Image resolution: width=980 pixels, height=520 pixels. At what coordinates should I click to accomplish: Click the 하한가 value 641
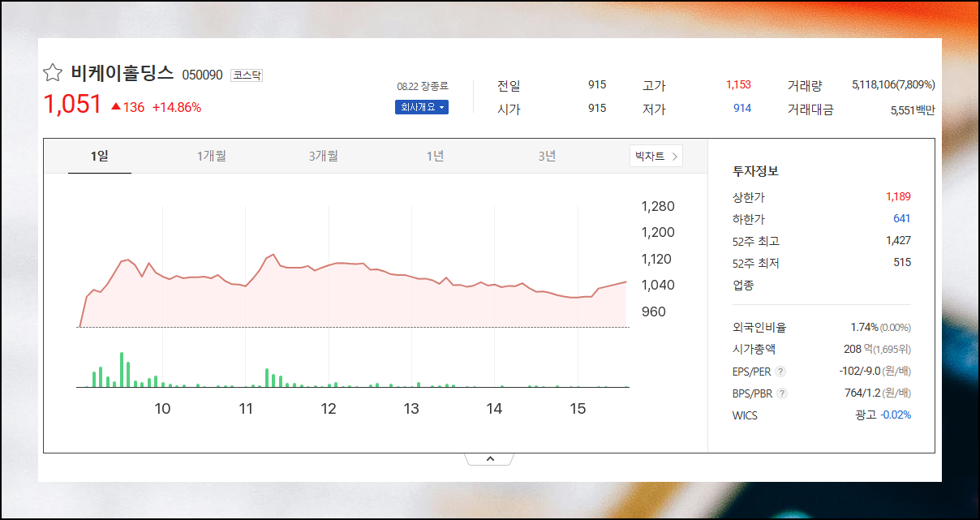902,218
